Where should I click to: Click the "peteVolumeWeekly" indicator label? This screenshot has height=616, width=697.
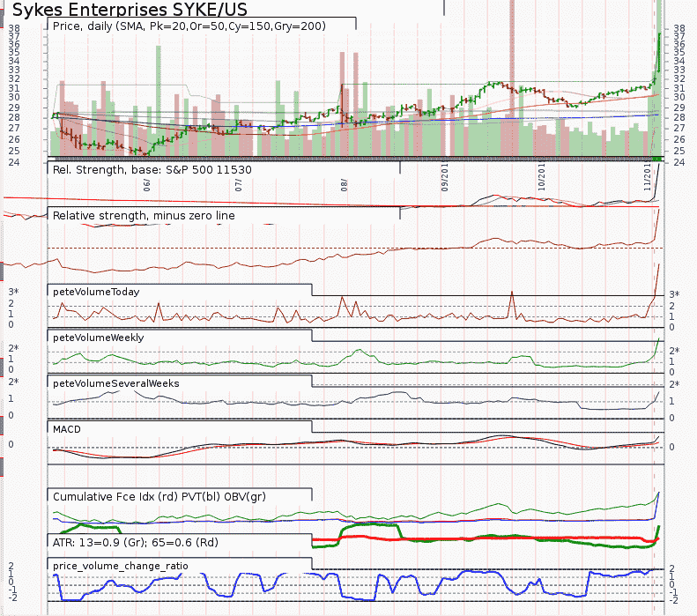tap(98, 338)
